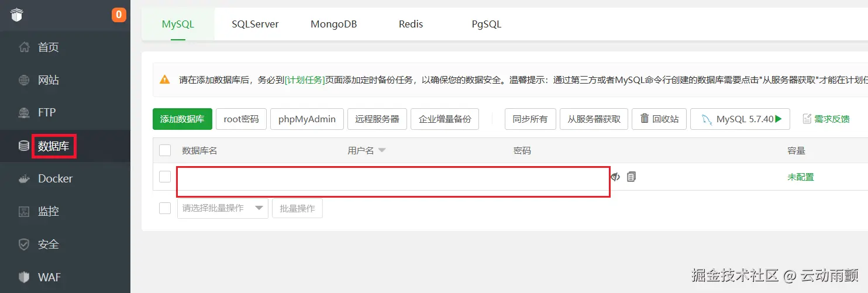868x293 pixels.
Task: Click the Docker whale icon
Action: [x=24, y=178]
